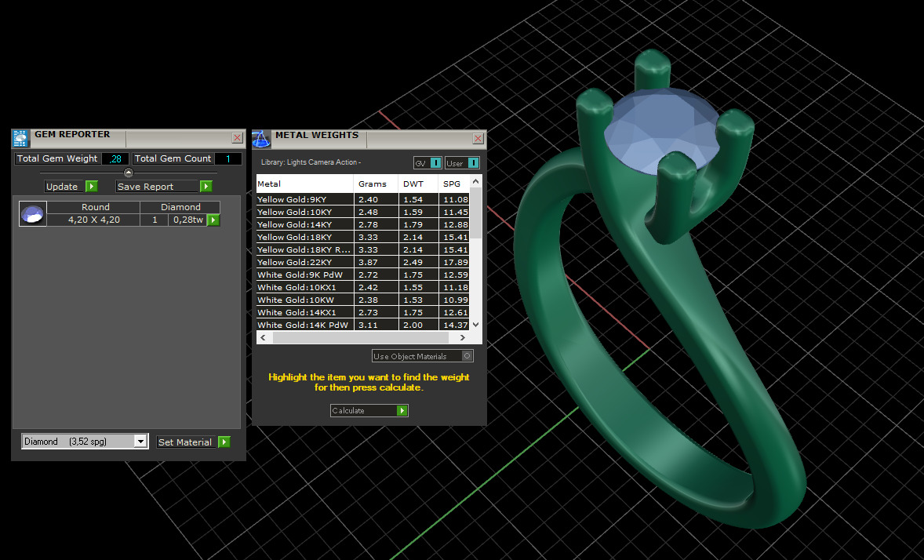The image size is (924, 560).
Task: Click the metal list vertical scrollbar thumb
Action: point(475,213)
